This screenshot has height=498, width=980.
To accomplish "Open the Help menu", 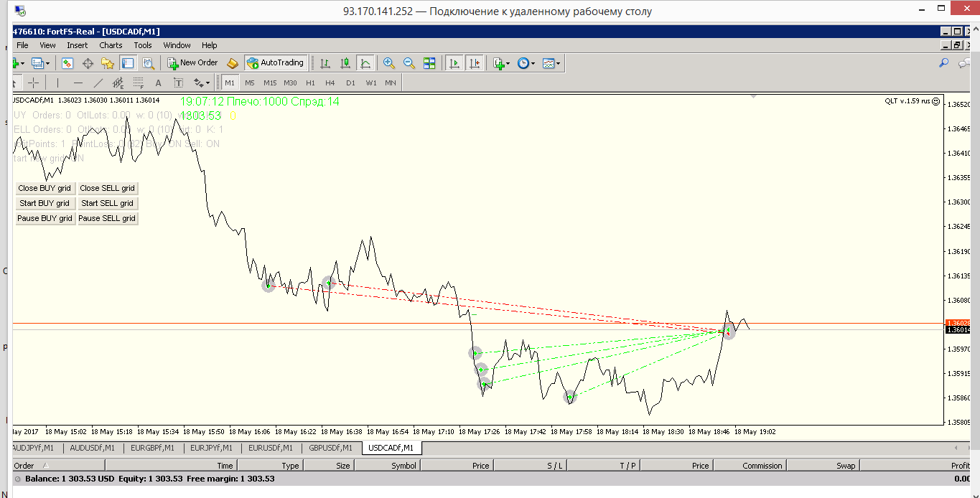I will (x=209, y=45).
